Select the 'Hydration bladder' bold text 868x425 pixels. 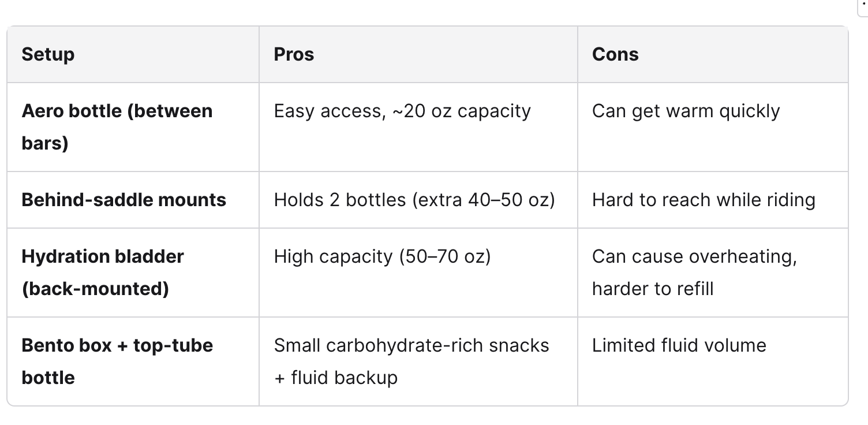coord(103,256)
